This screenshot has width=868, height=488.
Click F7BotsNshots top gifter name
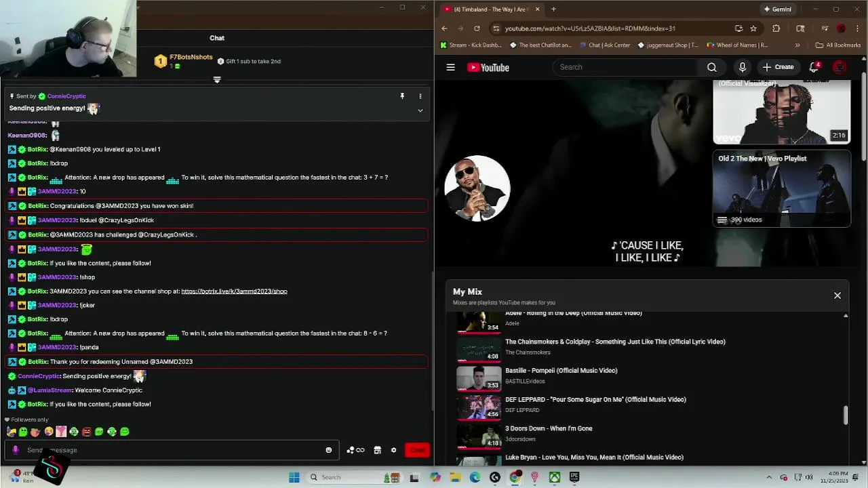pos(191,58)
